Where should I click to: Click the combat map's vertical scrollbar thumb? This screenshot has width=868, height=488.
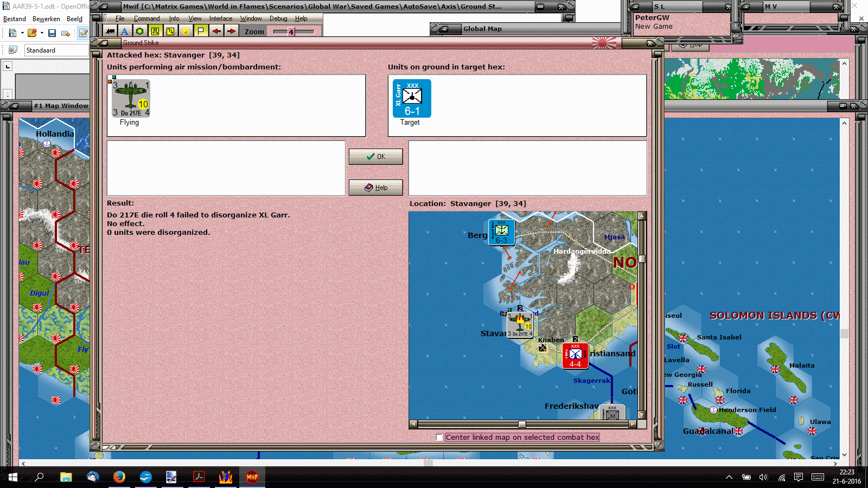[642, 259]
